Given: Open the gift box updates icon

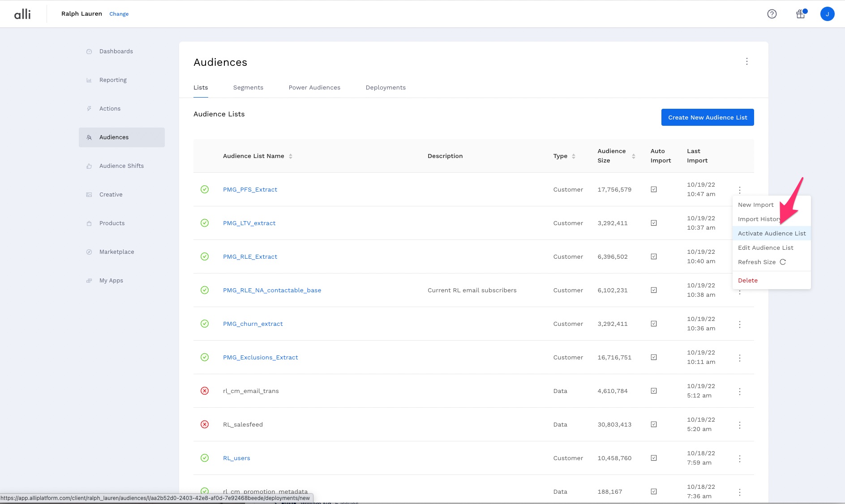Looking at the screenshot, I should pyautogui.click(x=801, y=14).
